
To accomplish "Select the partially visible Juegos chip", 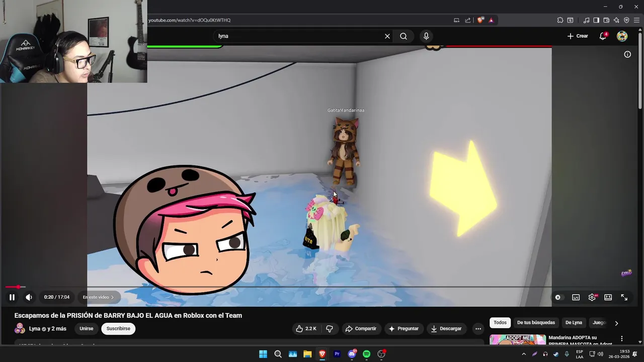I will (x=599, y=322).
